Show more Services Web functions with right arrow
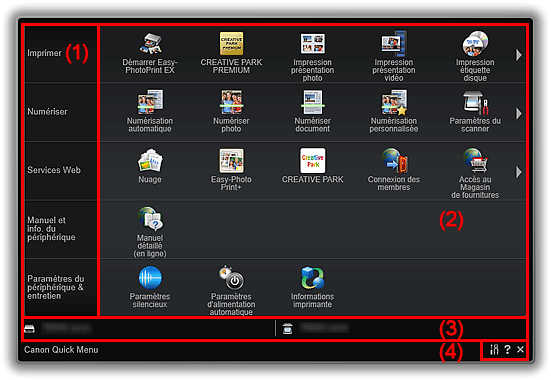 (x=519, y=172)
